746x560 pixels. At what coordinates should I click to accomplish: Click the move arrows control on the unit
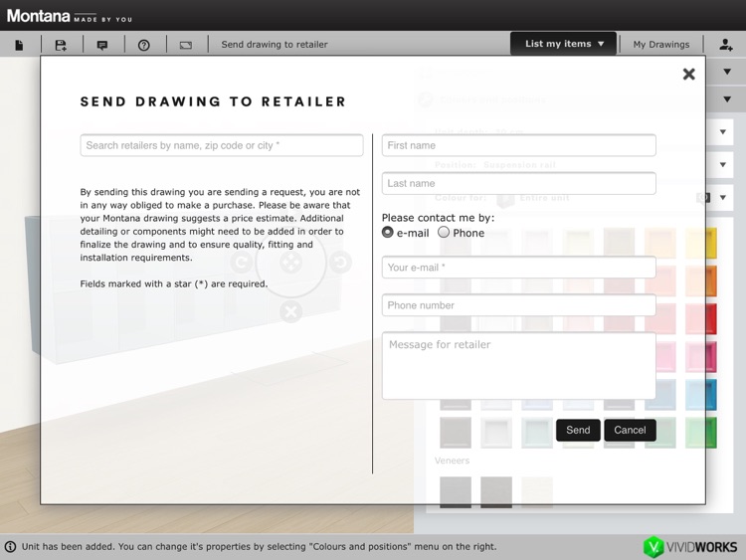[x=290, y=263]
